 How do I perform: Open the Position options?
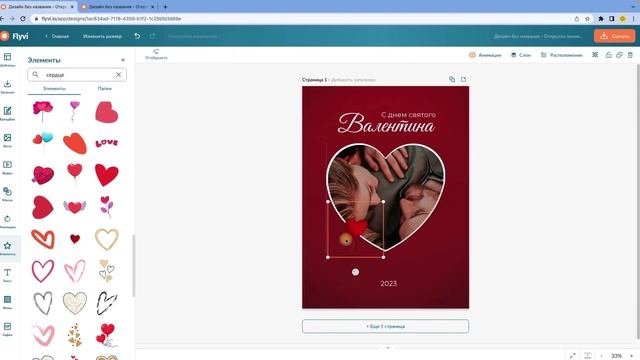(562, 55)
